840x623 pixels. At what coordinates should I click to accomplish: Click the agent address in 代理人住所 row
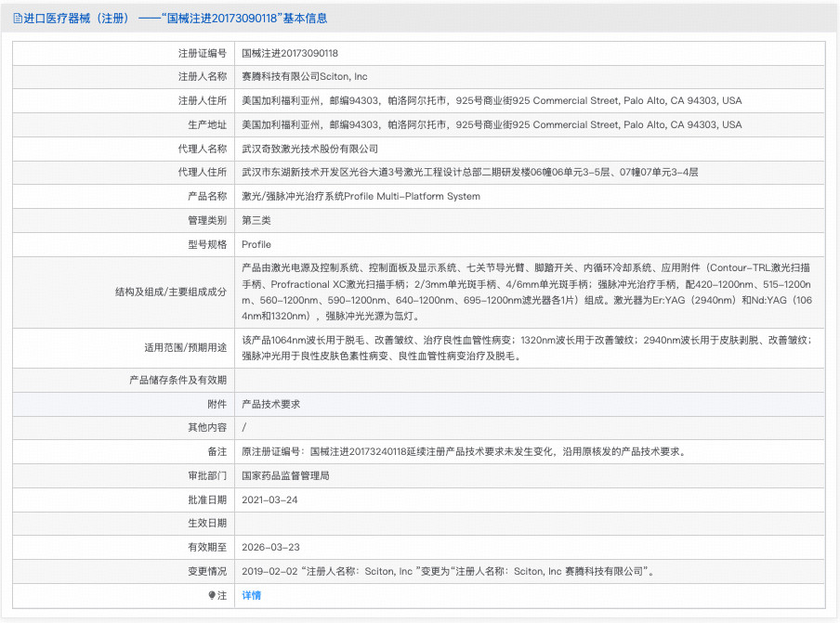click(x=469, y=172)
